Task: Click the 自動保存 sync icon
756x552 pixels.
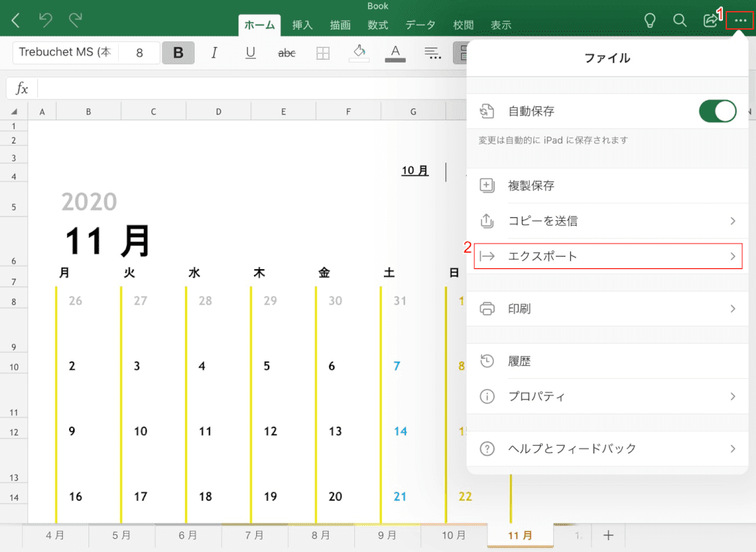Action: point(487,111)
